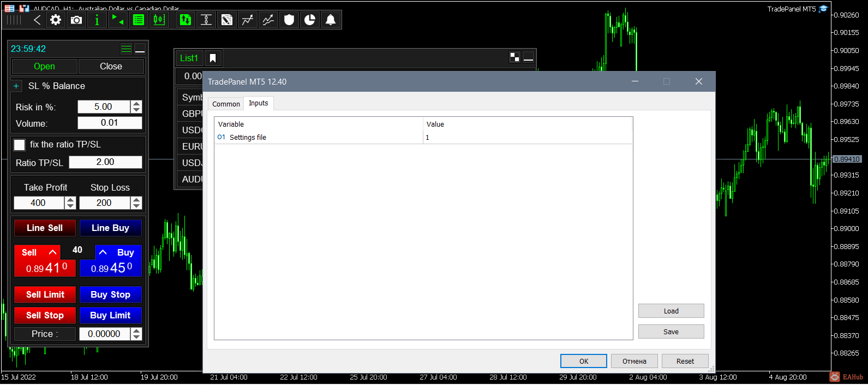Image resolution: width=868 pixels, height=385 pixels.
Task: Click the Take Profit 400 field
Action: [39, 203]
